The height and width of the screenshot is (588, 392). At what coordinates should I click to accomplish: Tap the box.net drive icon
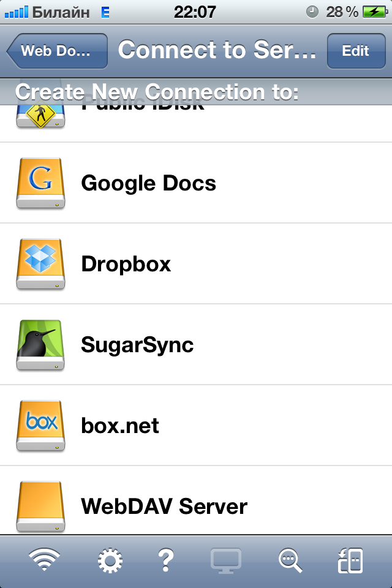pyautogui.click(x=40, y=426)
